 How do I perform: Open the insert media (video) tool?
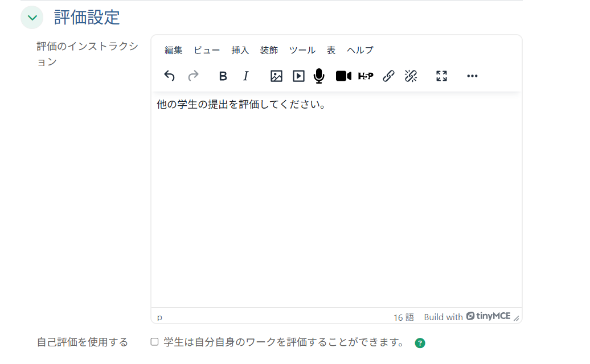[298, 76]
